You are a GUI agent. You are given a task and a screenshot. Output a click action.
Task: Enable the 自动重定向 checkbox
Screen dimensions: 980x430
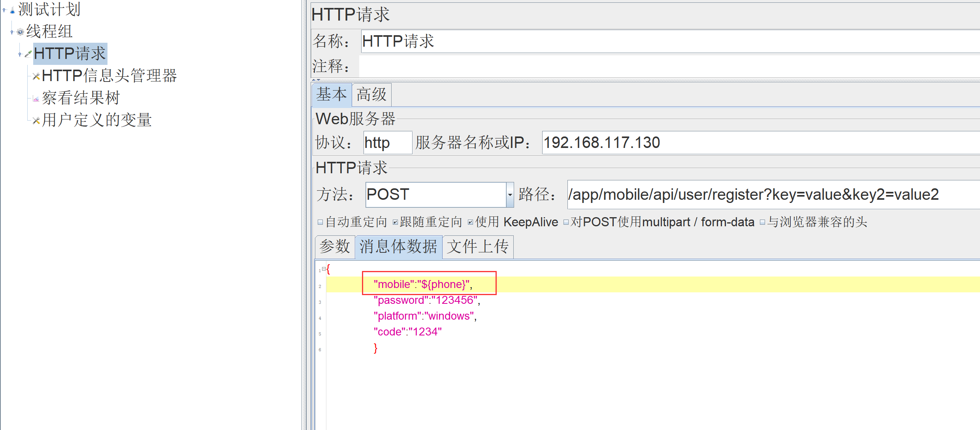320,222
